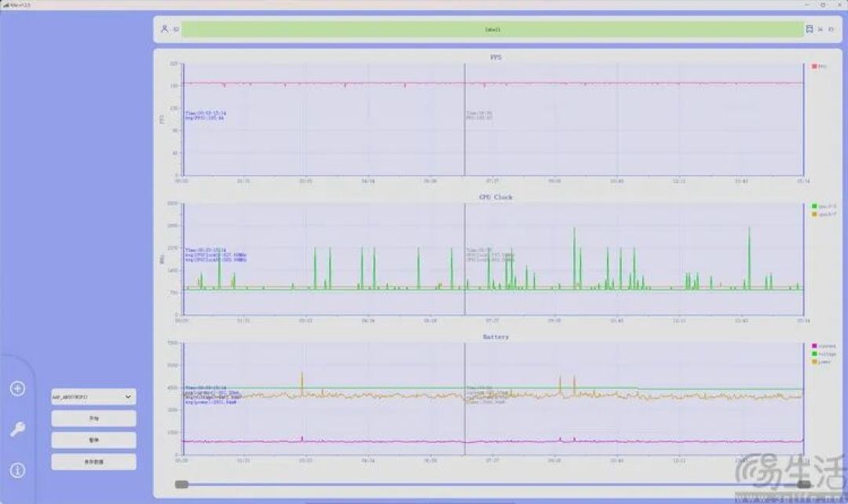
Task: Click the rightmost small icon in the top bar
Action: tap(832, 29)
